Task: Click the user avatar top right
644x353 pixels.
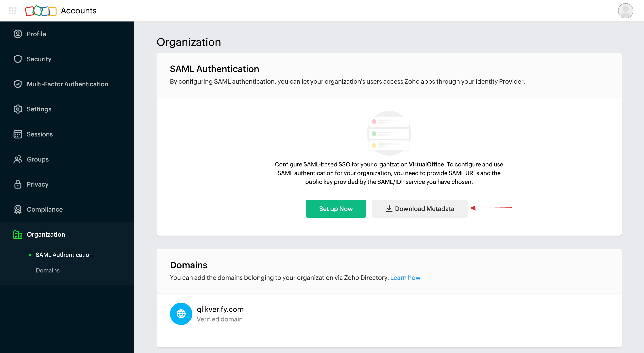Action: pyautogui.click(x=626, y=11)
